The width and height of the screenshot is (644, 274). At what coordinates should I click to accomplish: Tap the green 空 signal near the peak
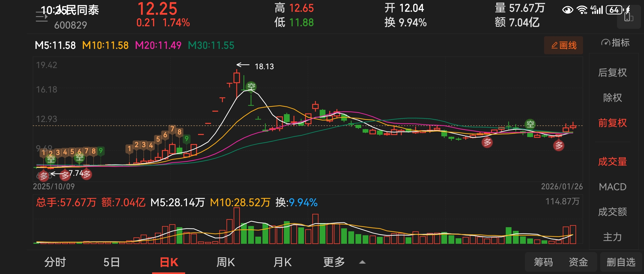(x=251, y=87)
